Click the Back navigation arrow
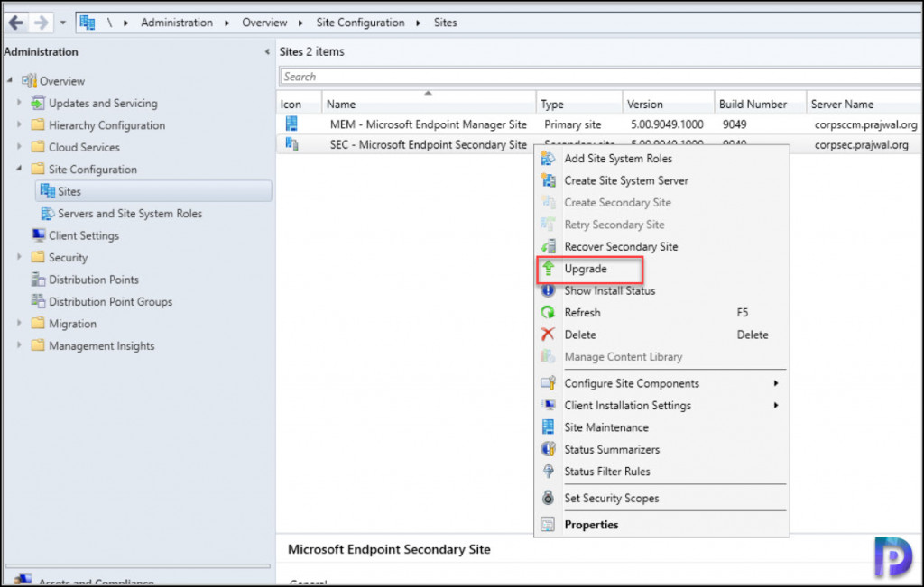 [x=16, y=23]
